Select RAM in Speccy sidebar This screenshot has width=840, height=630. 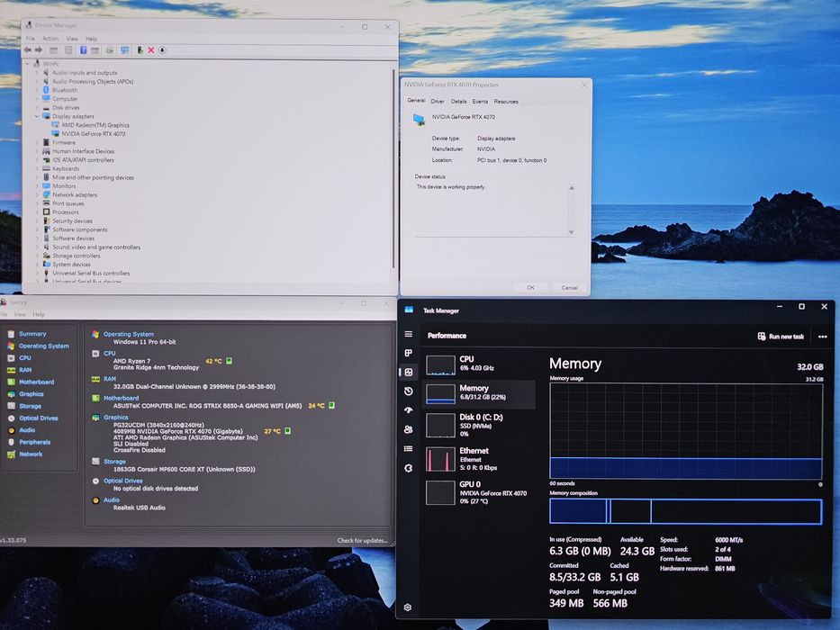[25, 370]
